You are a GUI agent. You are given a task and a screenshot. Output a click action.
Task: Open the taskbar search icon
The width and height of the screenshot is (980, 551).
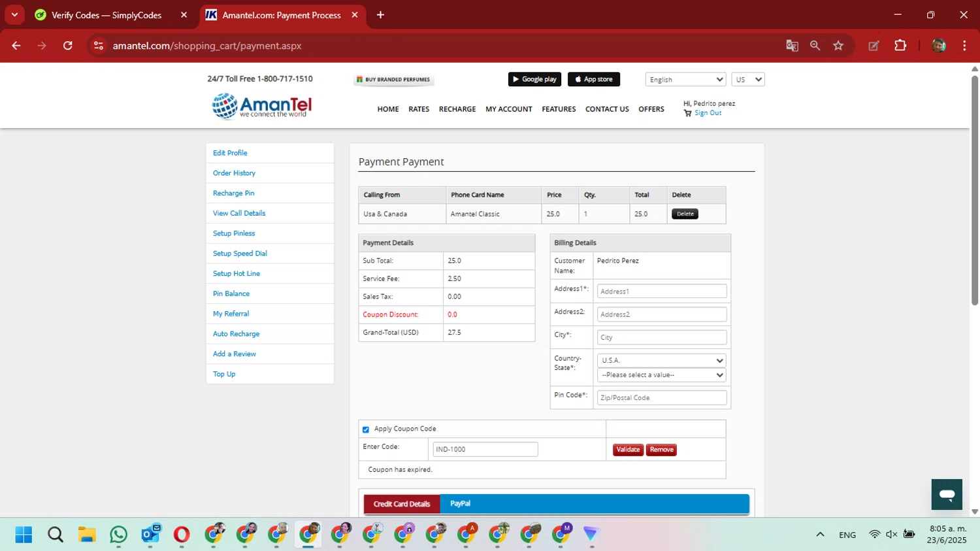[x=56, y=535]
